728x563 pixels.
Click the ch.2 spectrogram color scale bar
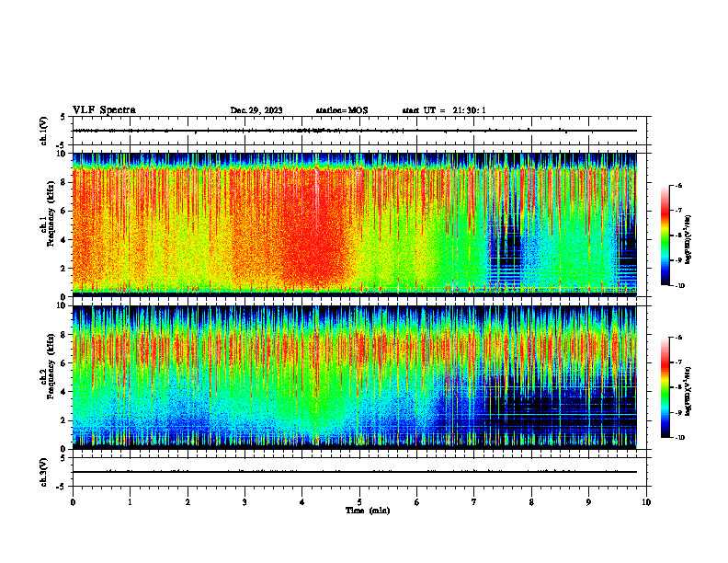665,387
